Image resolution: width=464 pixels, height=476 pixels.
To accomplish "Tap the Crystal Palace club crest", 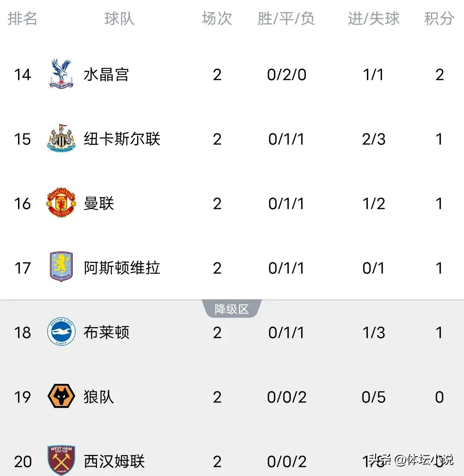I will click(61, 74).
